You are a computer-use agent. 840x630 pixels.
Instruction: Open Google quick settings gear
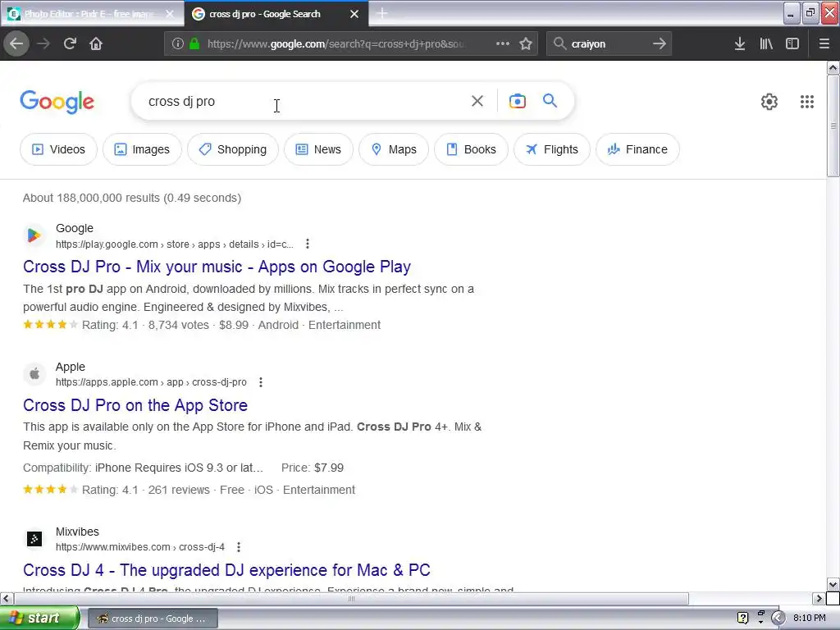(x=769, y=101)
